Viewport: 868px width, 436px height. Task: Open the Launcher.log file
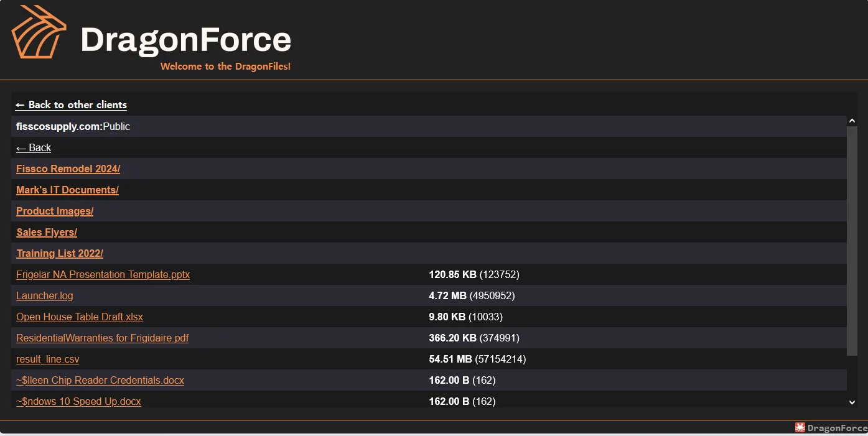(x=45, y=296)
